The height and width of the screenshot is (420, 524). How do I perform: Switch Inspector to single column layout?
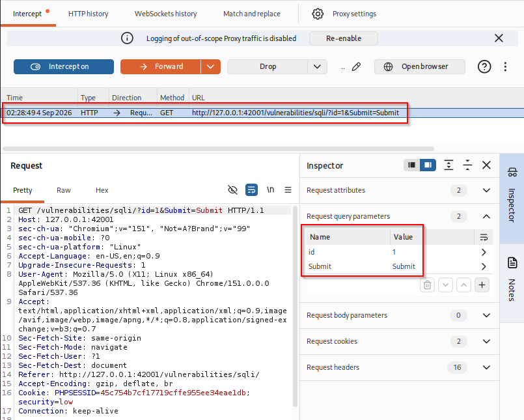tap(411, 165)
